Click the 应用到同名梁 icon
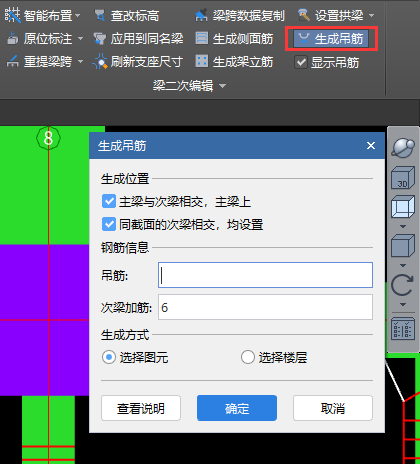420x464 pixels. pos(99,39)
